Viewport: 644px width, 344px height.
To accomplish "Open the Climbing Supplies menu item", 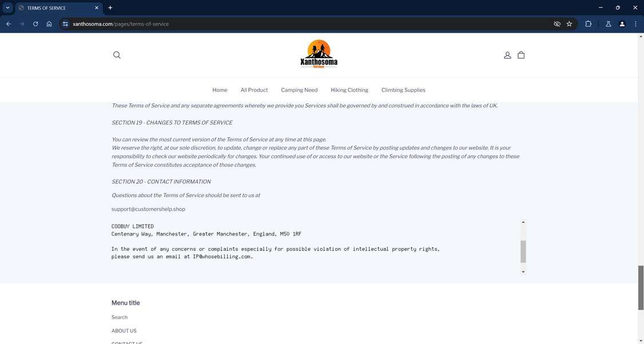I will [x=403, y=90].
